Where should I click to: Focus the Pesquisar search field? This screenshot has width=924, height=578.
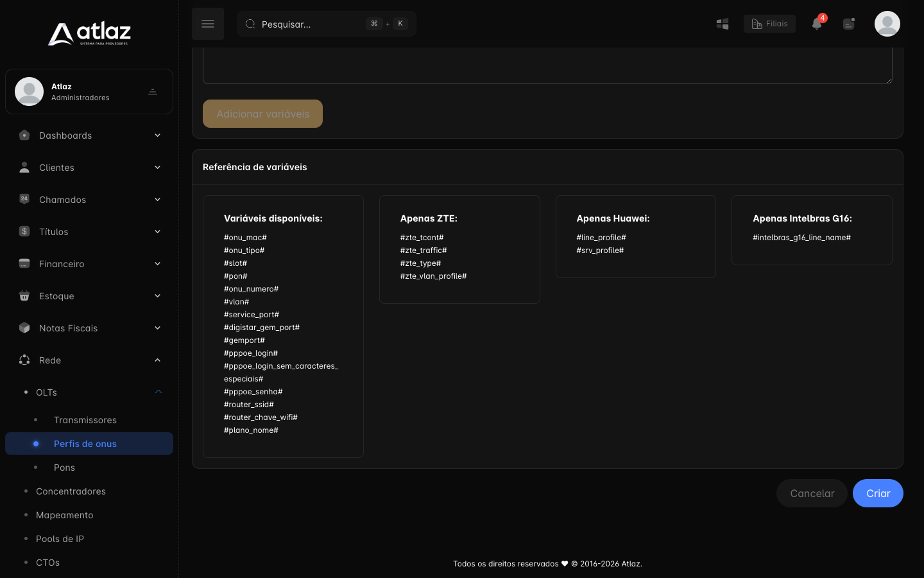(327, 24)
